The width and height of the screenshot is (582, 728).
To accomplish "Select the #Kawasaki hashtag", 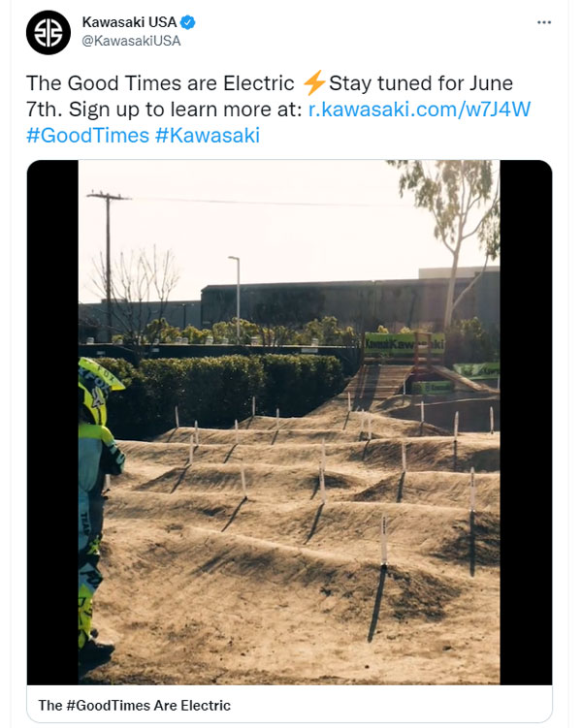I will tap(207, 135).
